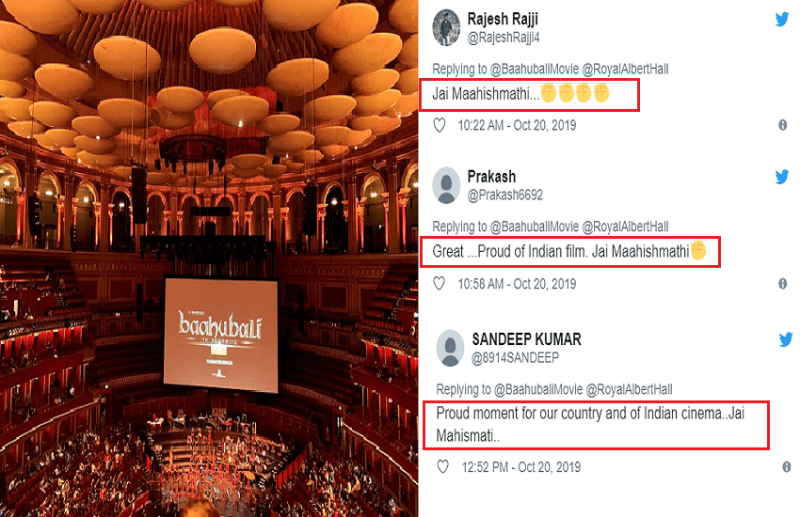Click the Twitter bird icon on Rajesh Rajji's tweet
Image resolution: width=800 pixels, height=517 pixels.
782,19
